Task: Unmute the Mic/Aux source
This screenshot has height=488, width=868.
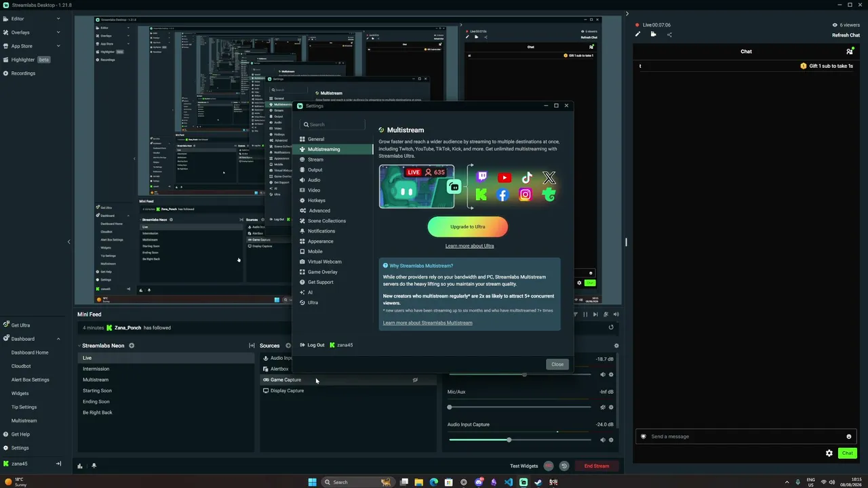Action: (x=602, y=407)
